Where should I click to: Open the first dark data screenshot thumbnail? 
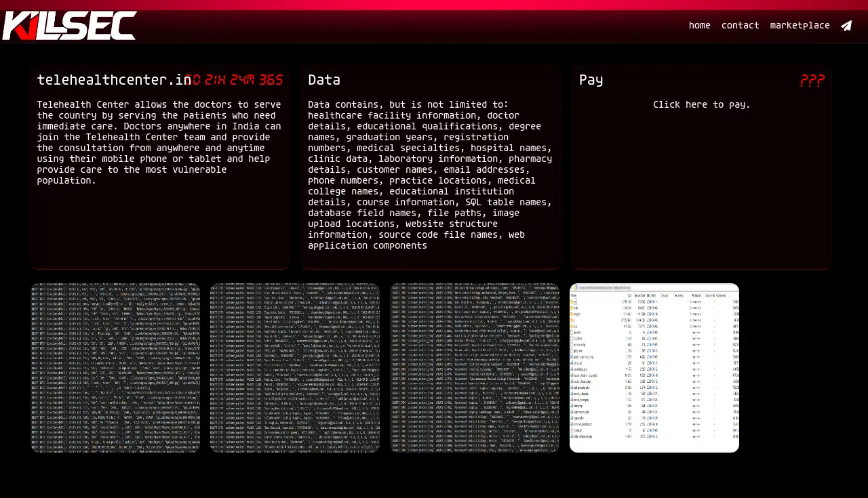tap(115, 368)
